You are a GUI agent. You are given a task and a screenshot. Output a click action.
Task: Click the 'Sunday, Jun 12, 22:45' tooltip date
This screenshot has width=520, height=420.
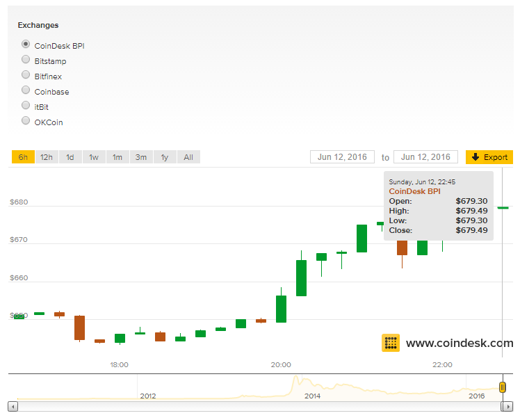point(422,181)
